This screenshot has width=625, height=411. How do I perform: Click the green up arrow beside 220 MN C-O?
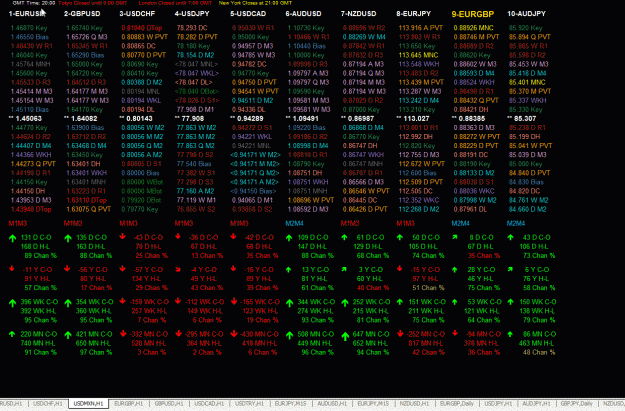[x=12, y=334]
